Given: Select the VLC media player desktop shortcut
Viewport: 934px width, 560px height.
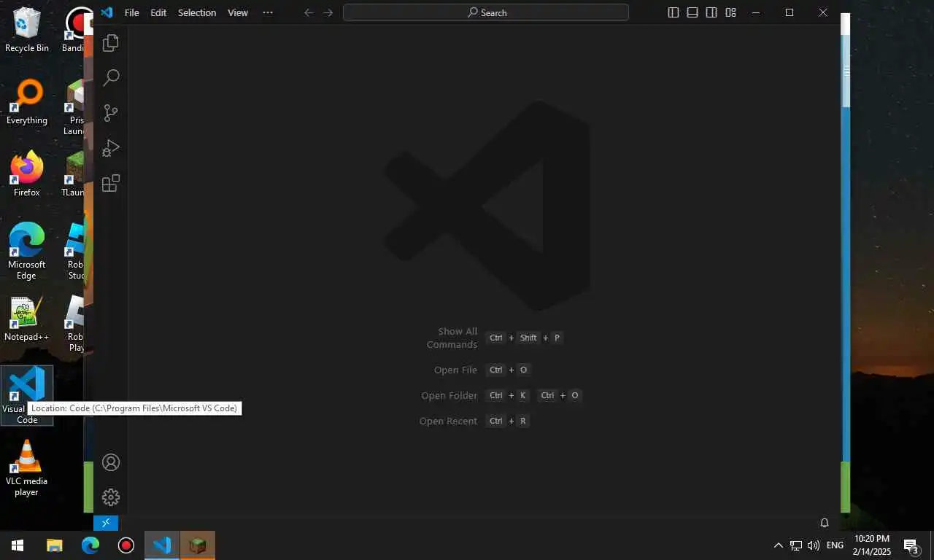Looking at the screenshot, I should (x=27, y=467).
